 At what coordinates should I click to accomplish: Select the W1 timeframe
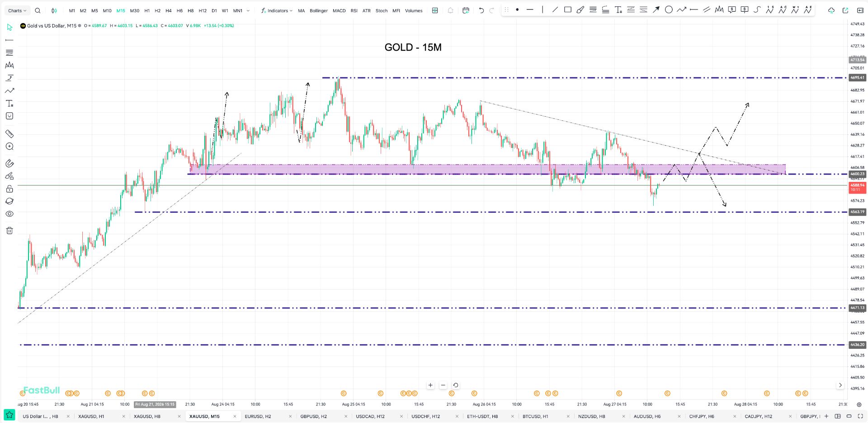point(225,10)
